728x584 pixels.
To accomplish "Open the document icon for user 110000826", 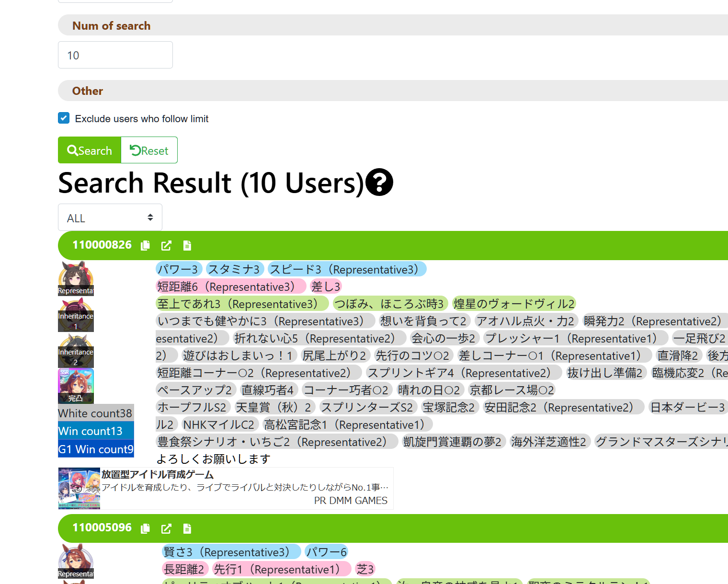I will point(187,246).
